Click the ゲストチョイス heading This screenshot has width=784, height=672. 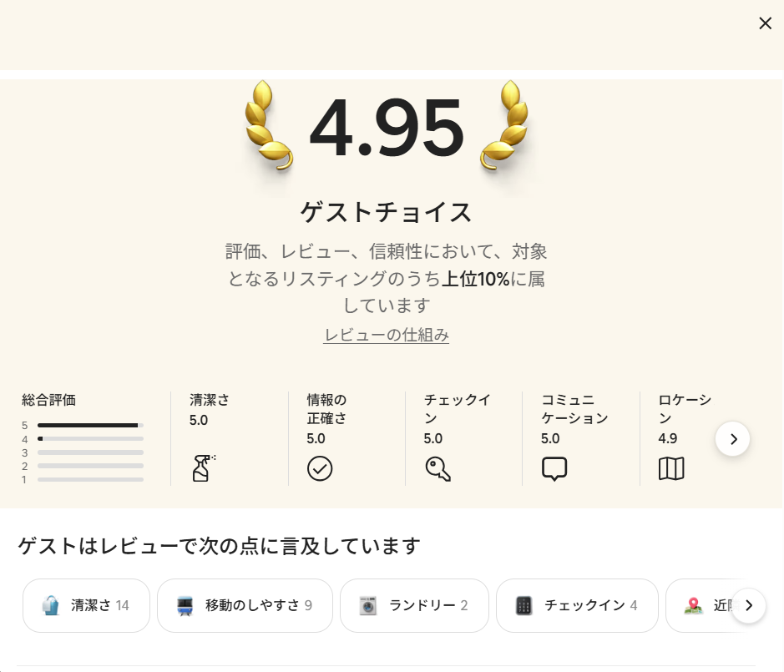coord(387,212)
